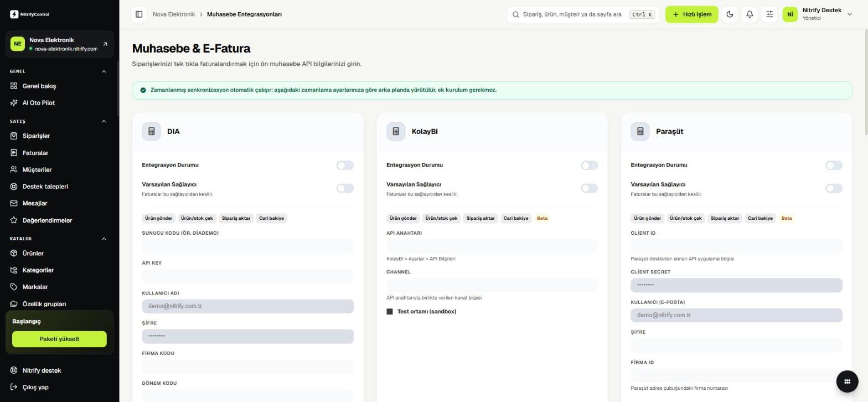Viewport: 868px width, 402px height.
Task: Open store site via external arrow icon
Action: pyautogui.click(x=105, y=44)
